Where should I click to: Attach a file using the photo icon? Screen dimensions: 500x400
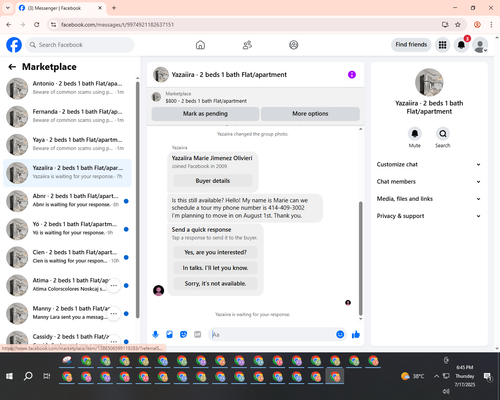click(x=169, y=334)
